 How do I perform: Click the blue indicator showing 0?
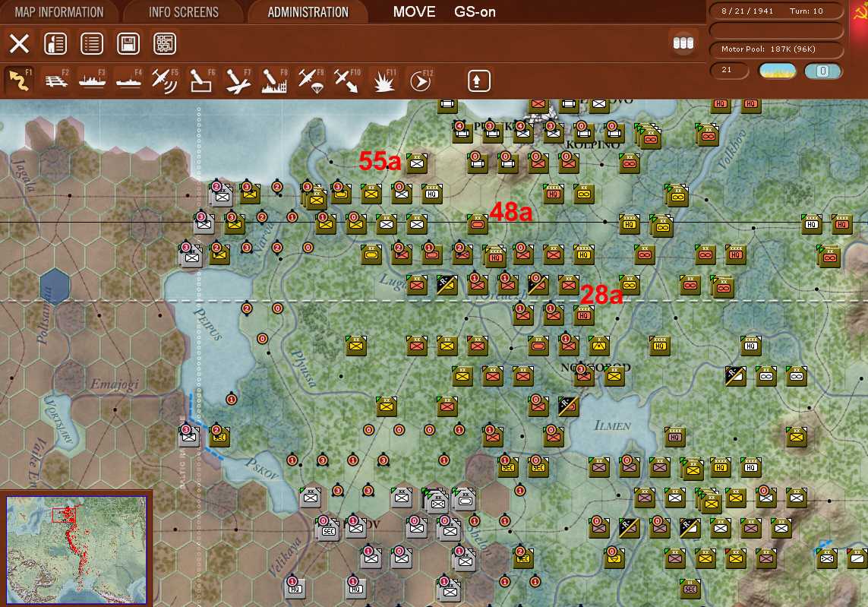822,71
